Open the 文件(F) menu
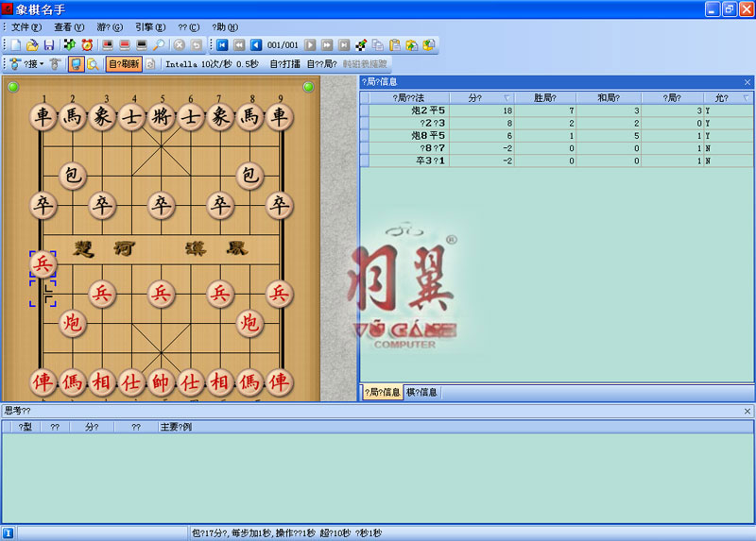Image resolution: width=756 pixels, height=541 pixels. (26, 27)
